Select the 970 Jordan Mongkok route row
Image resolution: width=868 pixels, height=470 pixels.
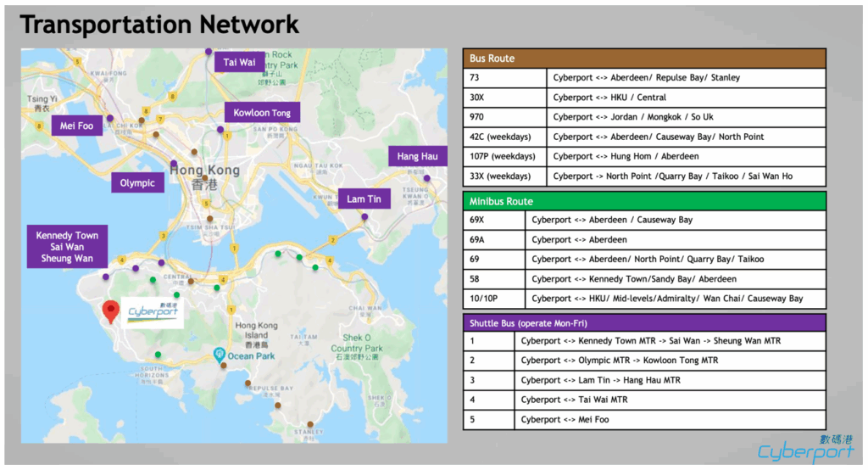[x=644, y=117]
